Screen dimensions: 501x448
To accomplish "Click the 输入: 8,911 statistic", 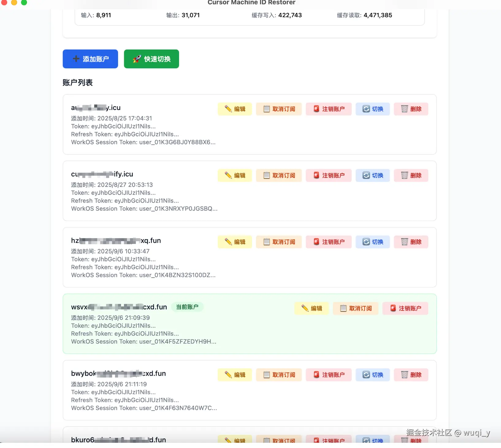I will coord(96,15).
